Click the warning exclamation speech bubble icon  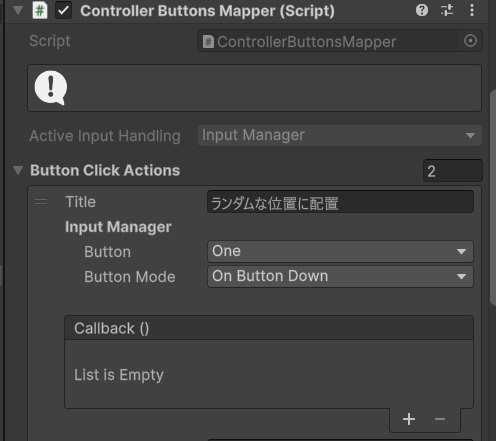[51, 88]
